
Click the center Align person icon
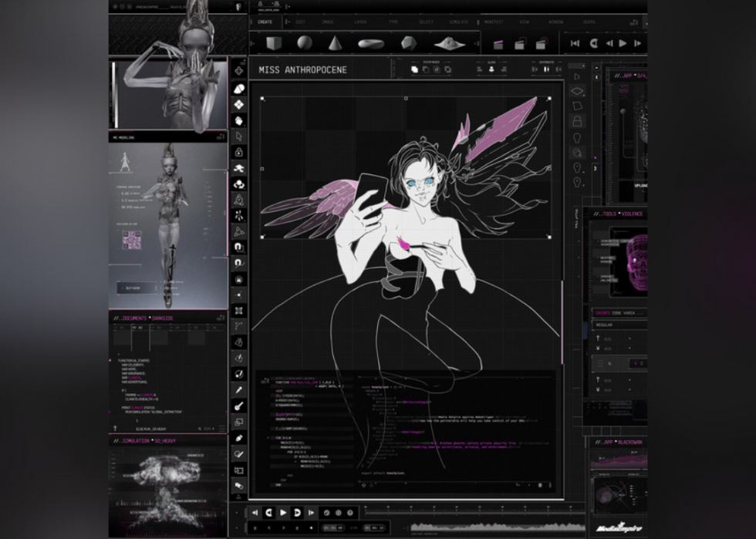coord(491,69)
